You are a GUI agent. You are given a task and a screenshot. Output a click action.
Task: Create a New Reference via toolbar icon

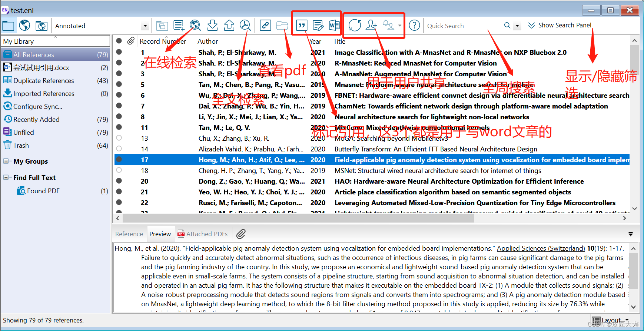179,26
